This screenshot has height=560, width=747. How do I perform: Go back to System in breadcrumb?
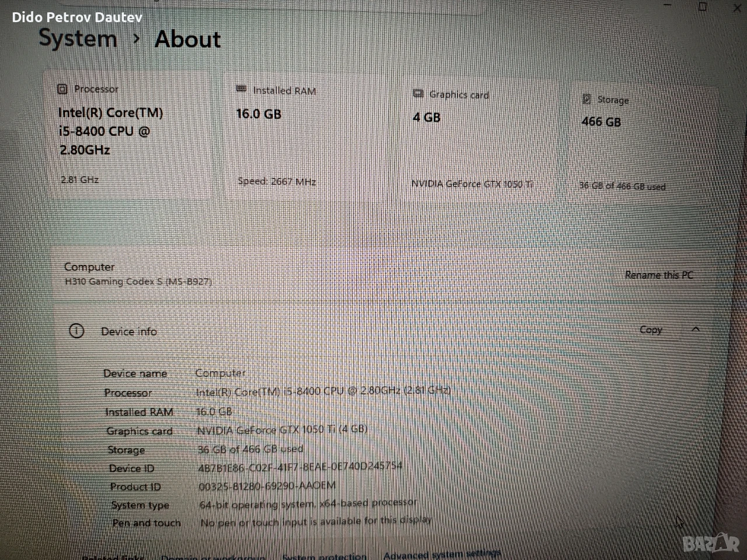[x=78, y=38]
